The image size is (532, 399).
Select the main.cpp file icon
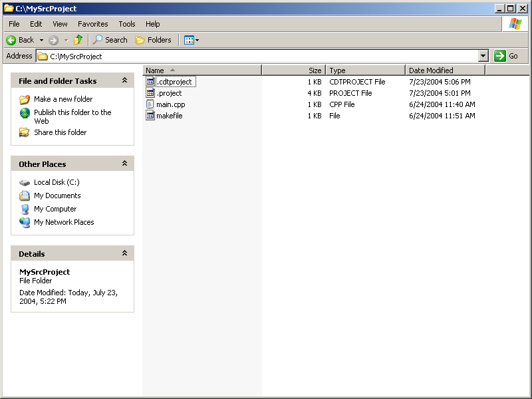150,104
